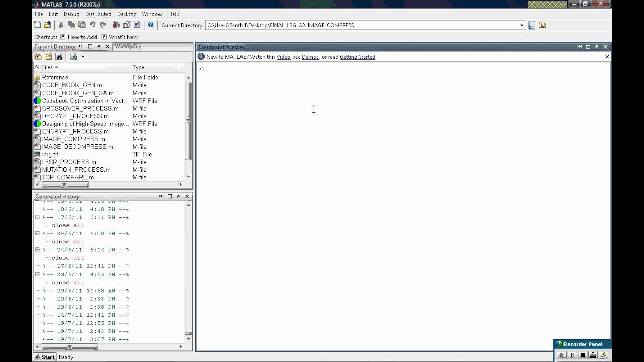
Task: Click the Command History horizontal scrollbar
Action: [x=70, y=347]
